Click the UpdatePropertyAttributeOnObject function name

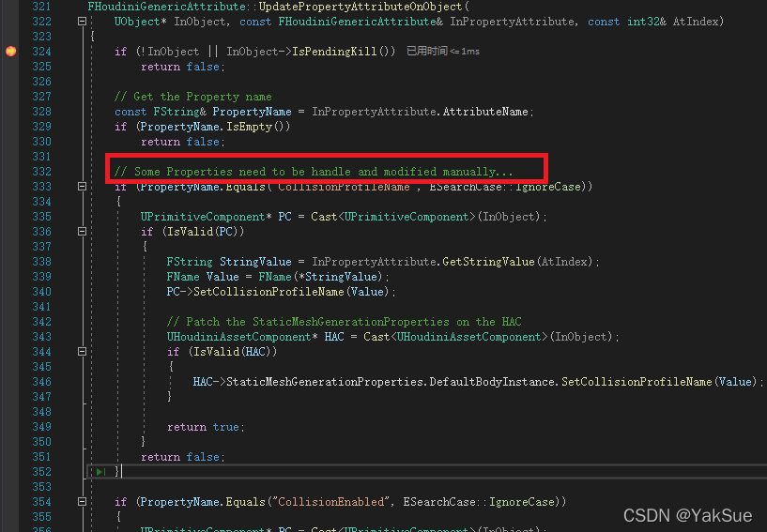[360, 7]
